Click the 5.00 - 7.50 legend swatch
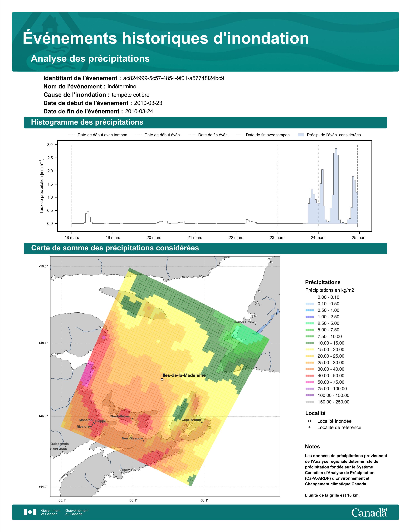The height and width of the screenshot is (532, 411). (x=310, y=330)
